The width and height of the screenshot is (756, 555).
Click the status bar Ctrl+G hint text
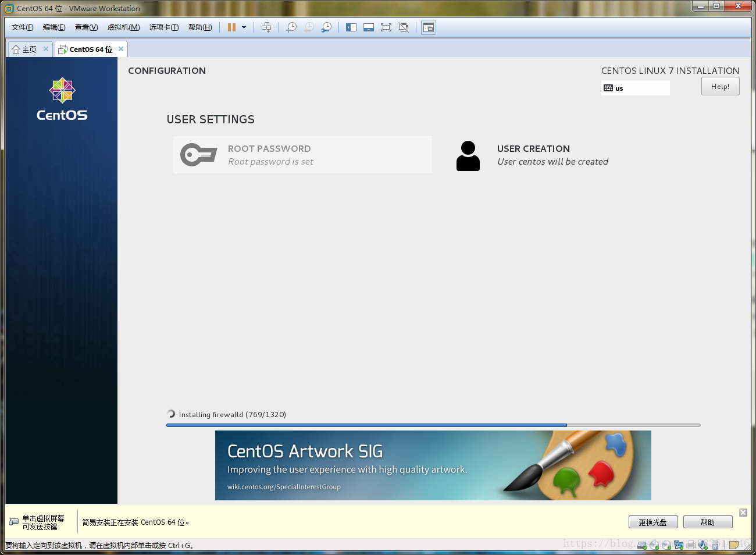pyautogui.click(x=99, y=546)
